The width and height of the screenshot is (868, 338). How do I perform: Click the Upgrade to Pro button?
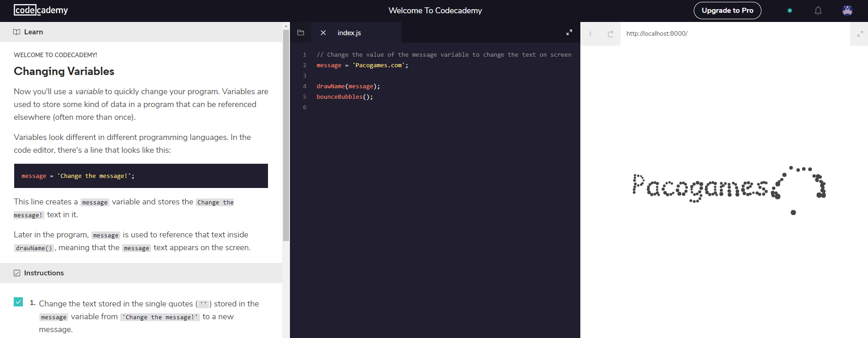point(727,11)
